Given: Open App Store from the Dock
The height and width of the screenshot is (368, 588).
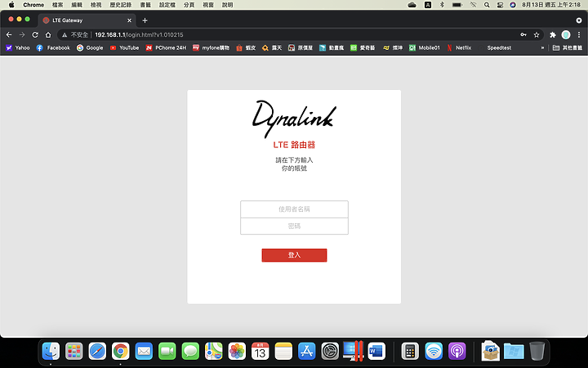Looking at the screenshot, I should tap(307, 352).
